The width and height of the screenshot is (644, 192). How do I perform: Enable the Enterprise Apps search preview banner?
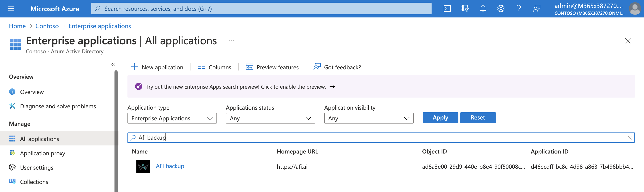pos(381,87)
